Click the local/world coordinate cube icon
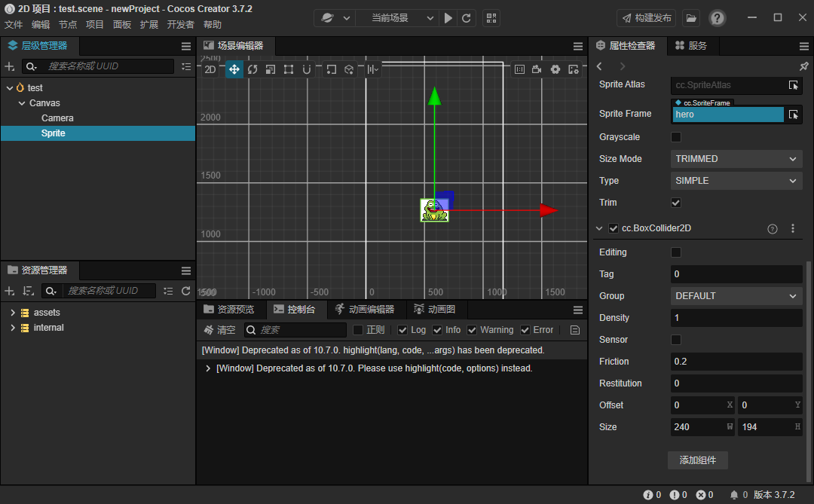The image size is (814, 504). pyautogui.click(x=349, y=69)
